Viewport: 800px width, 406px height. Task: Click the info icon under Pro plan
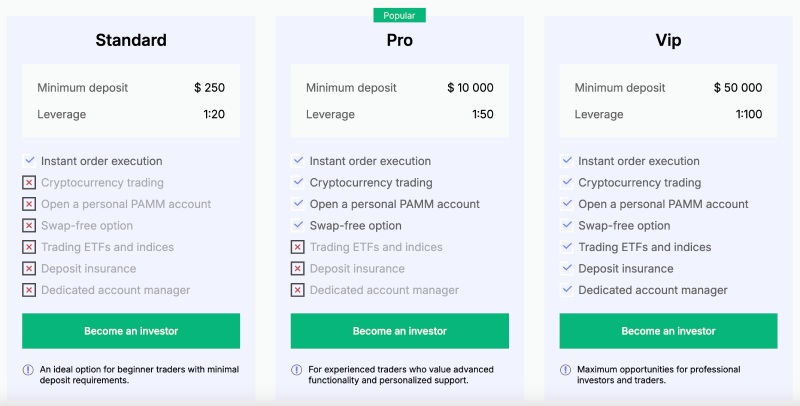pyautogui.click(x=297, y=370)
